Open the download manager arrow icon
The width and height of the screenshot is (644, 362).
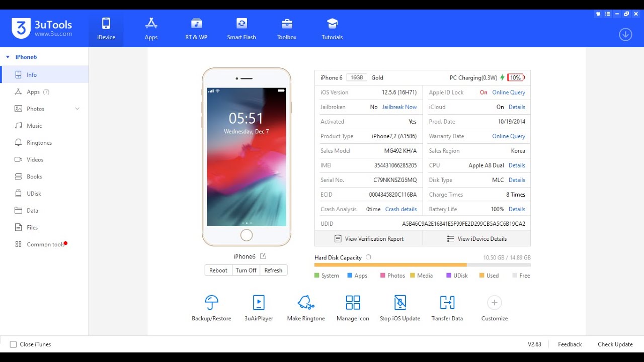coord(625,34)
